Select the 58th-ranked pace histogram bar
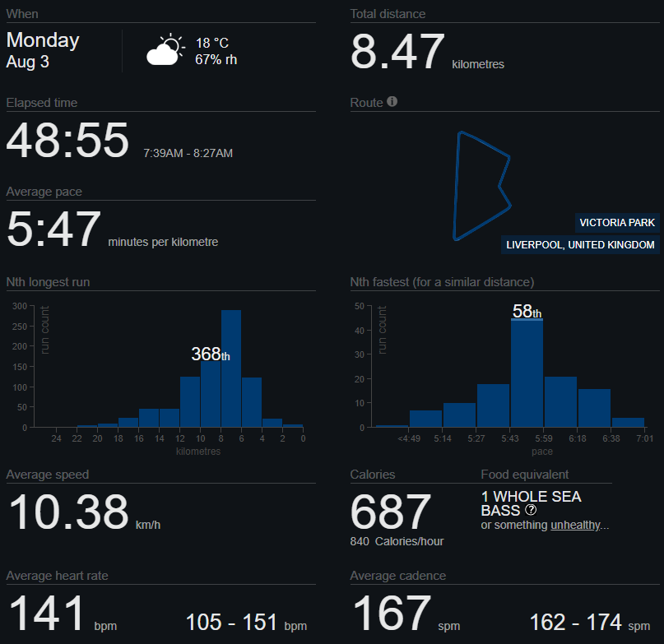The image size is (664, 644). tap(527, 373)
